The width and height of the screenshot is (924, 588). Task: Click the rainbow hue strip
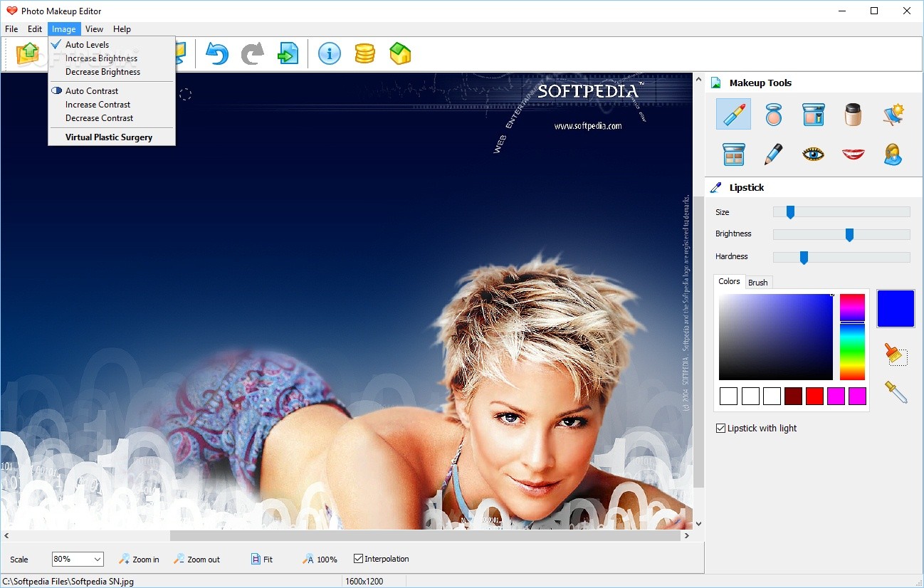click(852, 337)
